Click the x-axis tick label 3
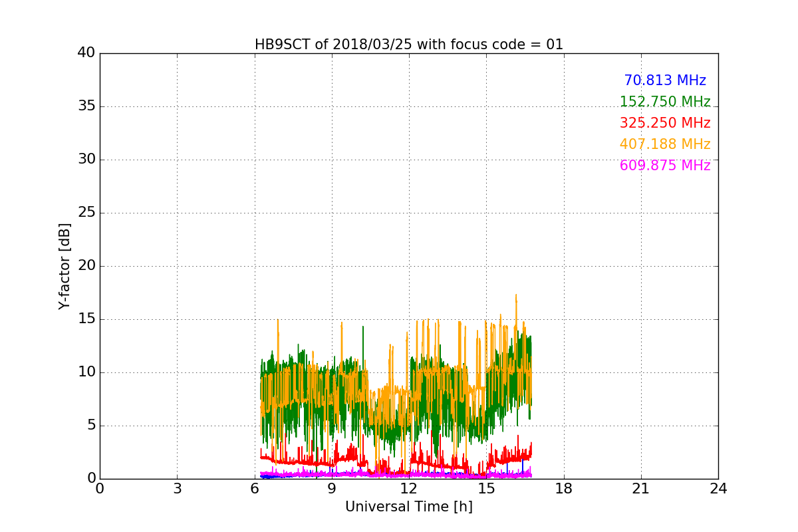The height and width of the screenshot is (532, 798). (177, 489)
